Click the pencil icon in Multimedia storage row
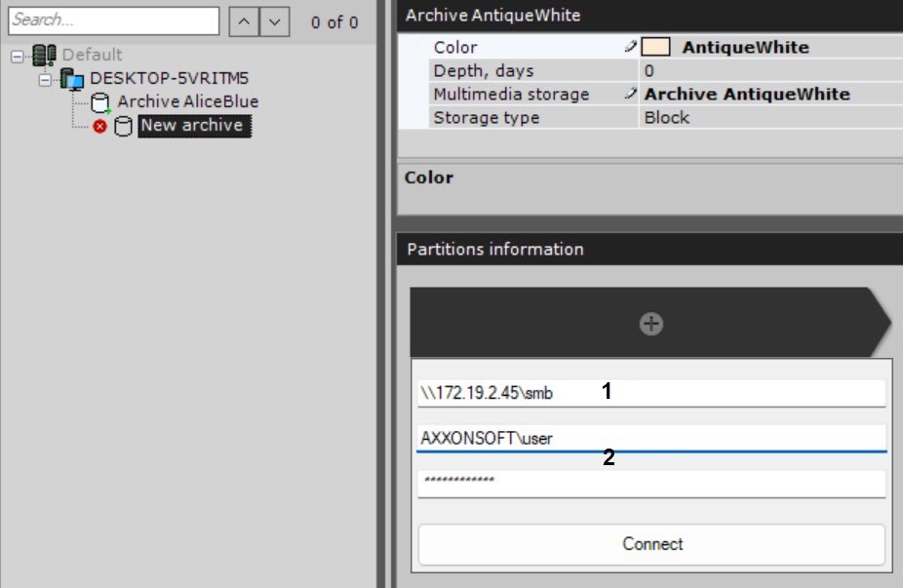This screenshot has height=588, width=903. coord(631,94)
